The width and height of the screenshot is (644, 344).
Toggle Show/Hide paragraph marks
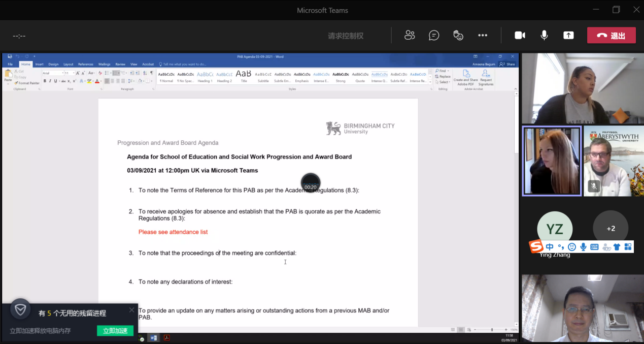152,73
